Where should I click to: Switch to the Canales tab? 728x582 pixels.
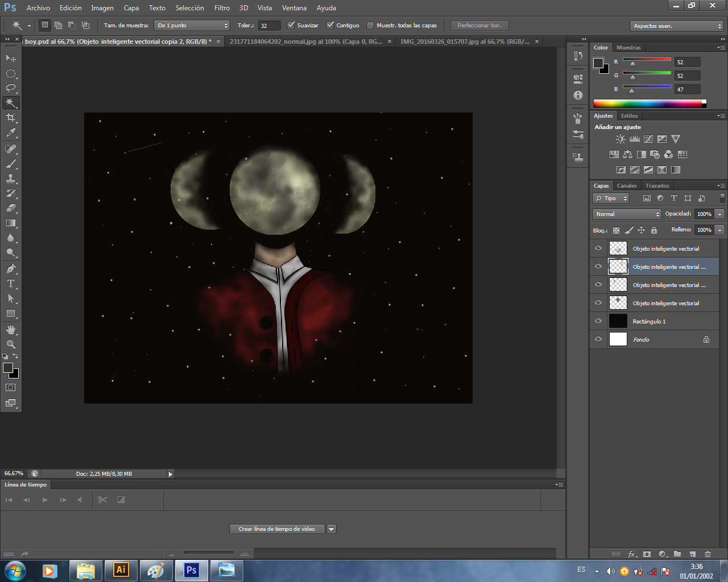(627, 186)
